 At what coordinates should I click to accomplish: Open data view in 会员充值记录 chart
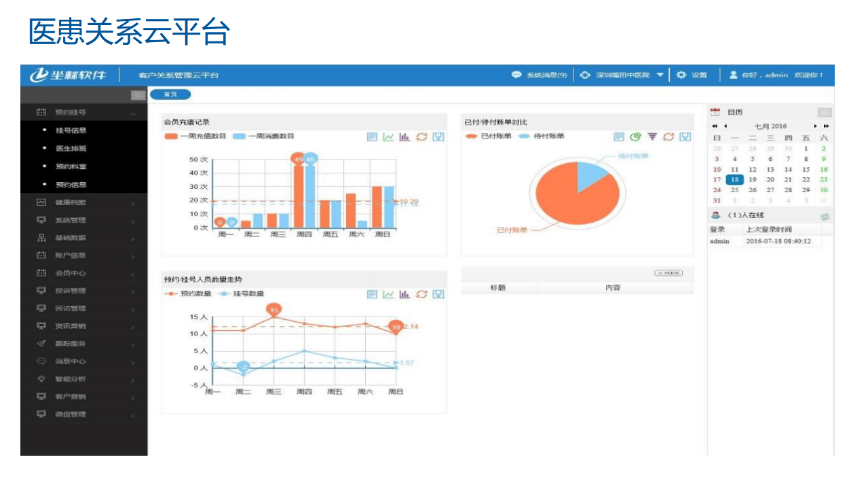[x=372, y=137]
